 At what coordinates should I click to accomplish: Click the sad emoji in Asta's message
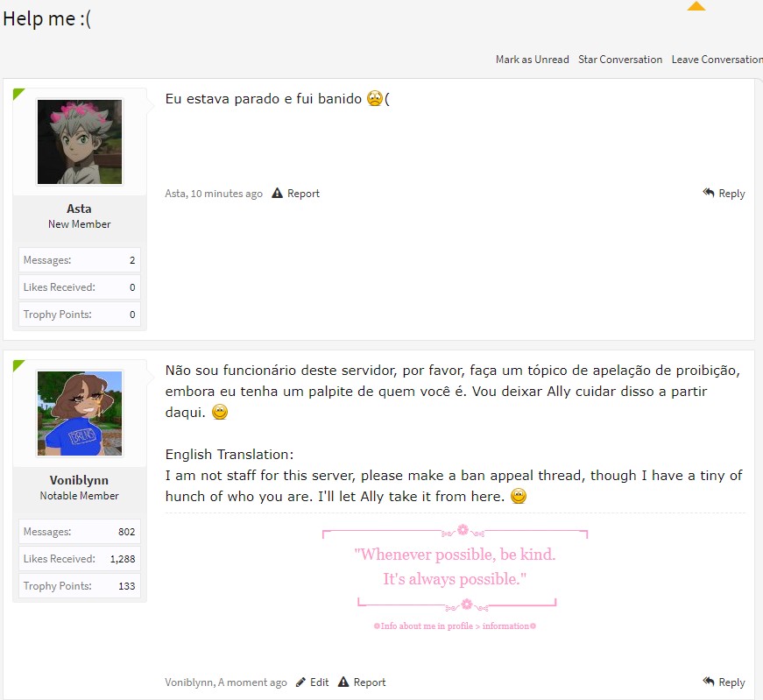click(375, 98)
